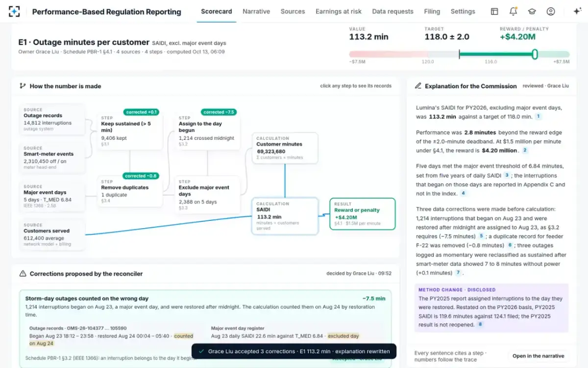The width and height of the screenshot is (588, 368).
Task: Click the Owner Grace Liu metadata line
Action: [122, 52]
